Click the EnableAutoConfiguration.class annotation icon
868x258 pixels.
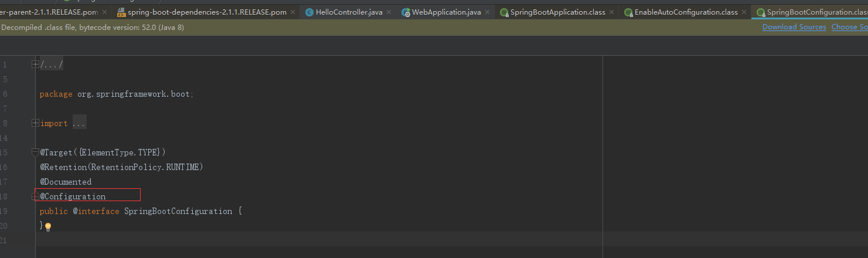(628, 12)
